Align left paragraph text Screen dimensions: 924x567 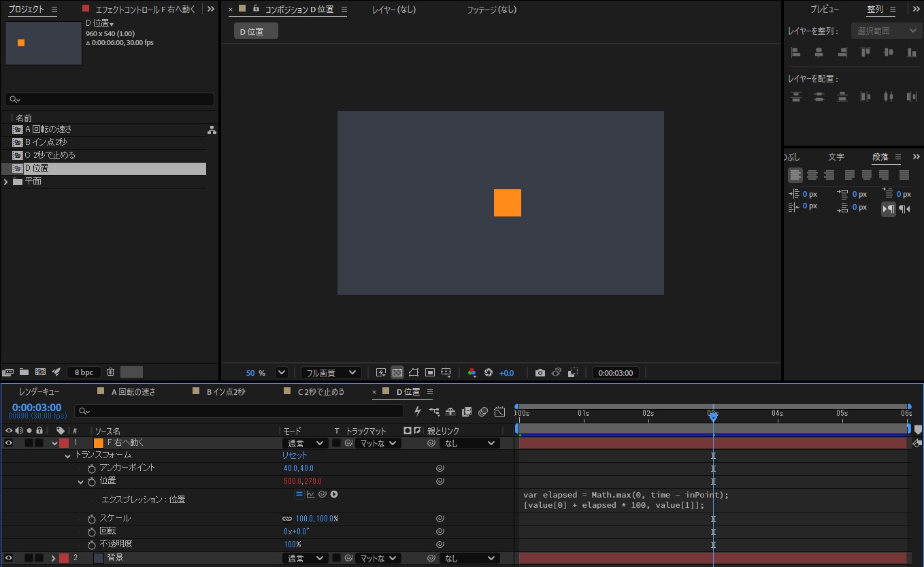coord(795,175)
